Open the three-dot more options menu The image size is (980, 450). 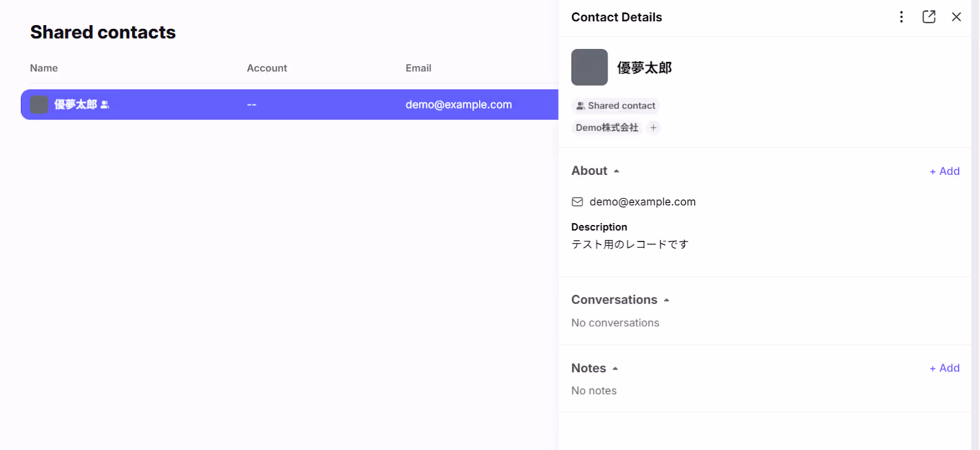tap(901, 17)
